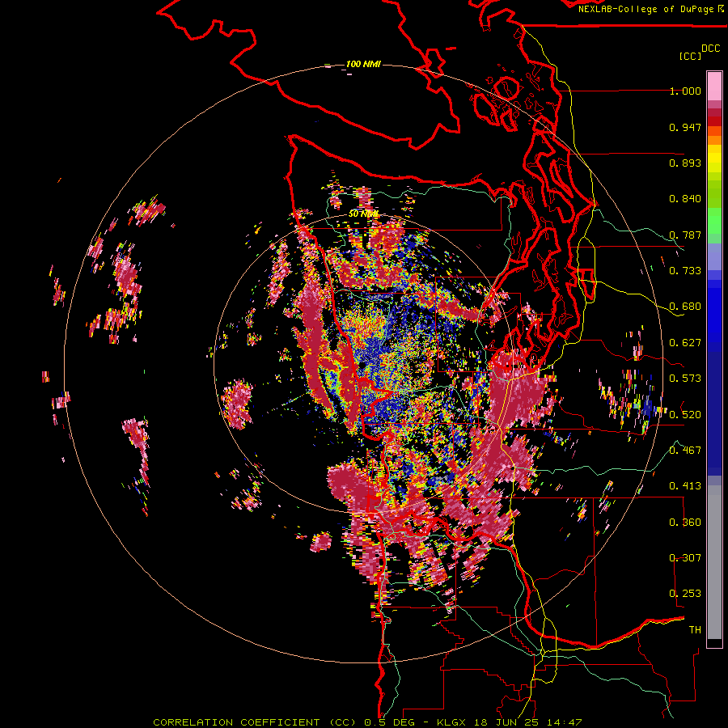Click the TH threshold label
The width and height of the screenshot is (728, 728).
[x=695, y=629]
